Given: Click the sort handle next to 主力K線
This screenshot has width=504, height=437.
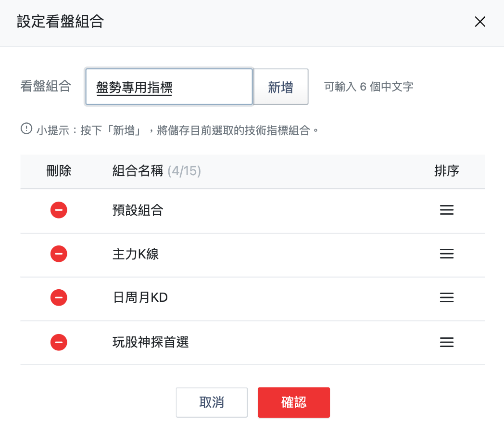Looking at the screenshot, I should 447,254.
